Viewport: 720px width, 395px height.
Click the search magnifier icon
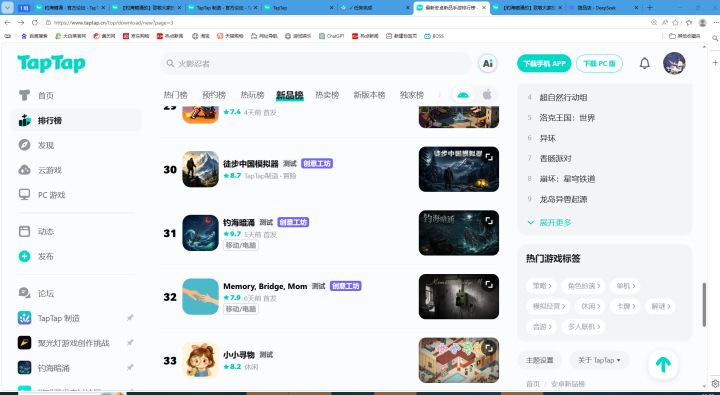pos(170,63)
